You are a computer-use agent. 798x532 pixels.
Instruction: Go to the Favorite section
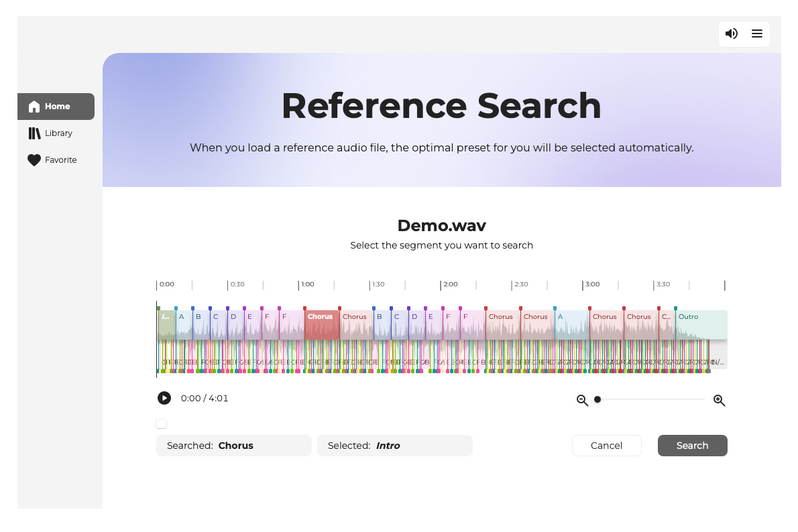click(60, 160)
